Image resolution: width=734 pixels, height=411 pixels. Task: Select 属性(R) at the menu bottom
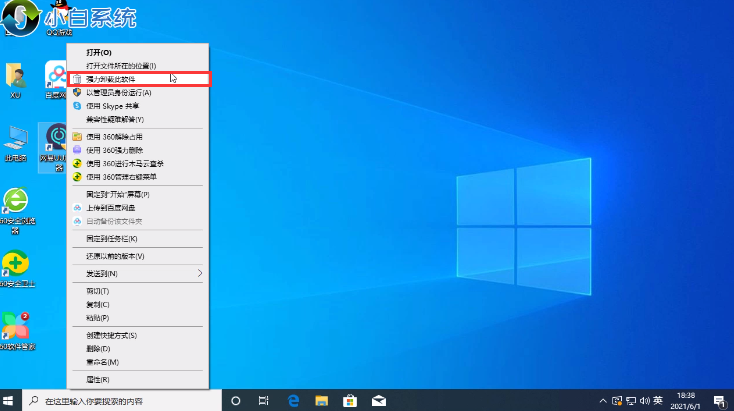[x=98, y=380]
